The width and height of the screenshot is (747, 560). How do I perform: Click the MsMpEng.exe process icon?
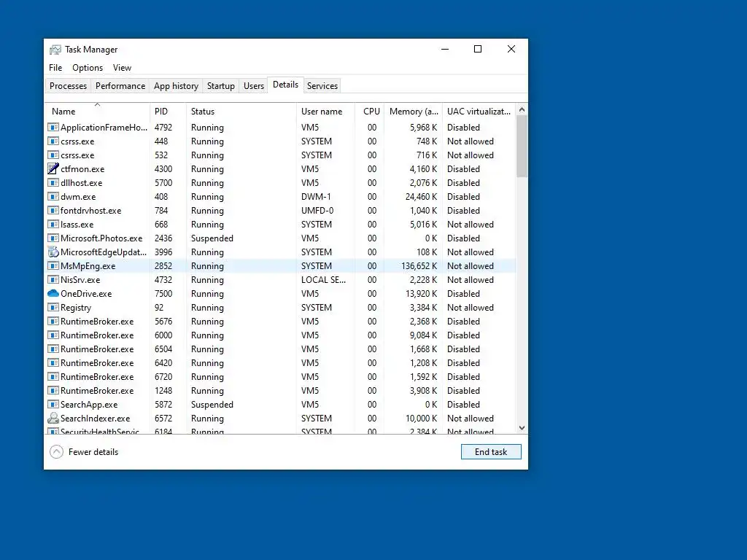53,266
